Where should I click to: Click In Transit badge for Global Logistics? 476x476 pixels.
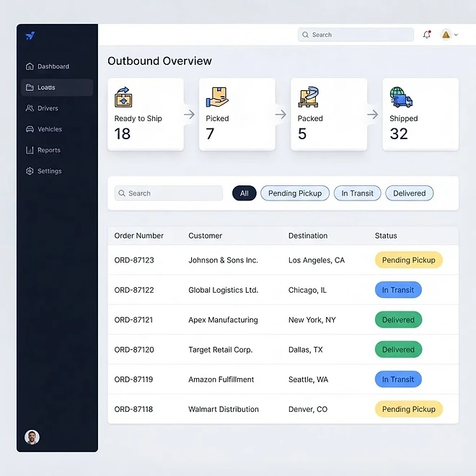pos(398,290)
